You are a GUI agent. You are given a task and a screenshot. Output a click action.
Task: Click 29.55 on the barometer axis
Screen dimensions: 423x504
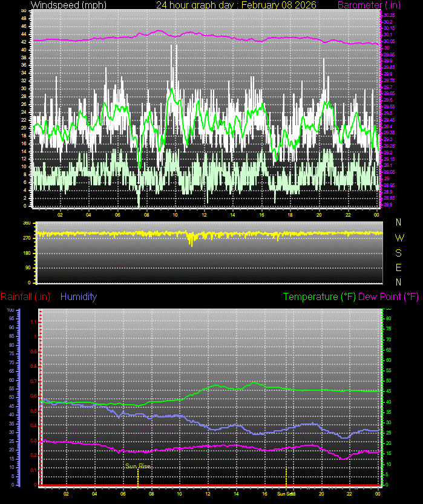click(389, 106)
